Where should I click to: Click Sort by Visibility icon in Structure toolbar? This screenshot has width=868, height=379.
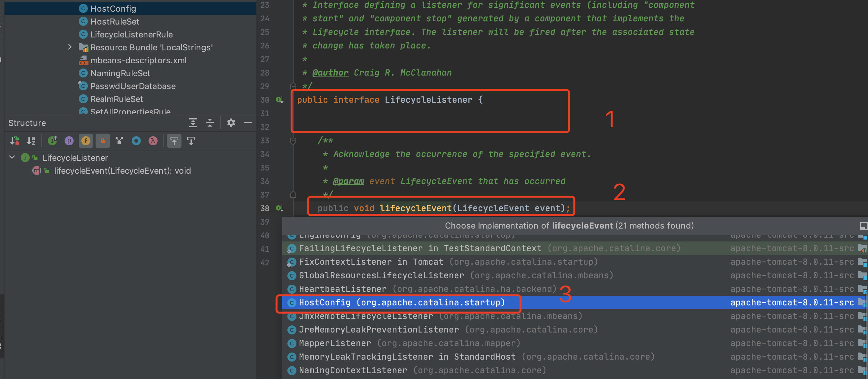pos(14,140)
